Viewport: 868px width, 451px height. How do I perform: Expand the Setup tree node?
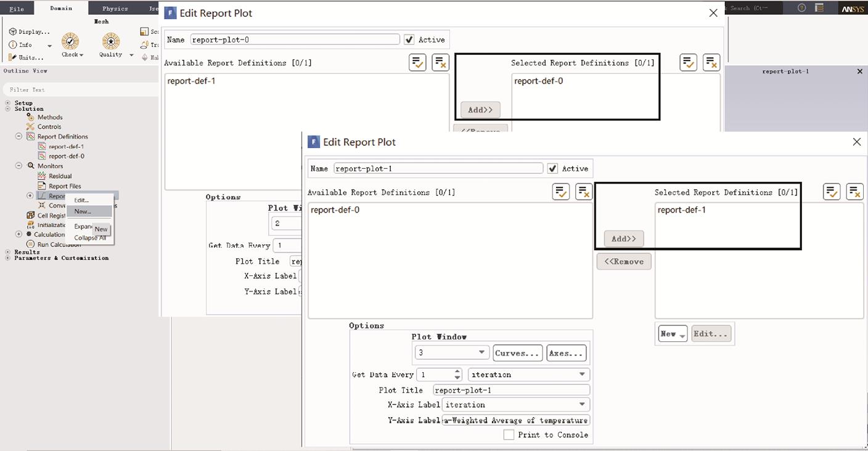click(x=8, y=103)
